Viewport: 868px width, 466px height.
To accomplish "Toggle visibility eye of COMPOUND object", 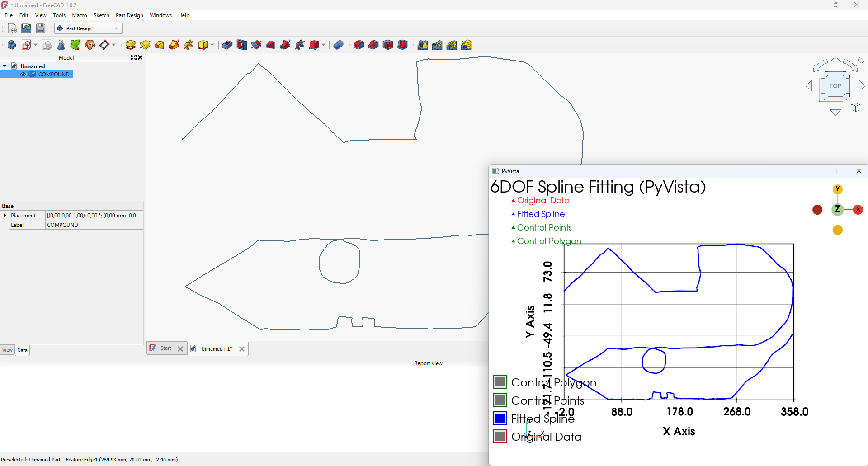I will (x=23, y=75).
